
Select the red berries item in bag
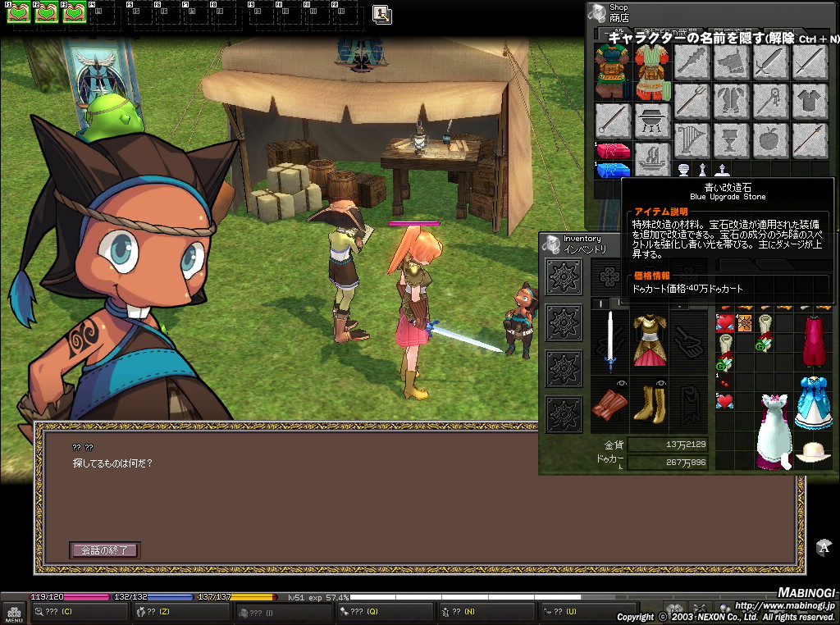point(725,382)
